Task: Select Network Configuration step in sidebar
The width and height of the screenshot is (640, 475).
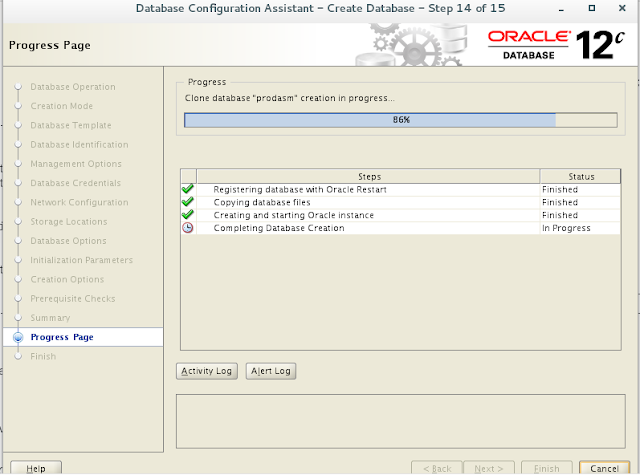Action: coord(79,202)
